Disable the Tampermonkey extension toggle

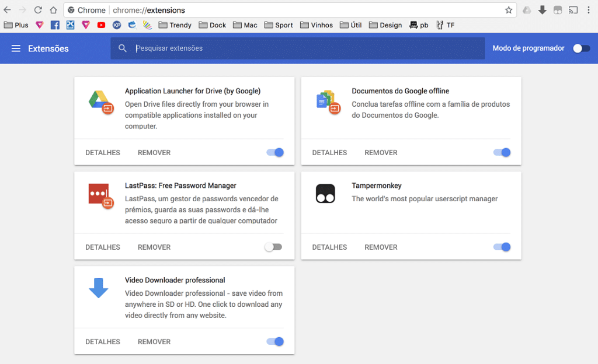pyautogui.click(x=502, y=247)
